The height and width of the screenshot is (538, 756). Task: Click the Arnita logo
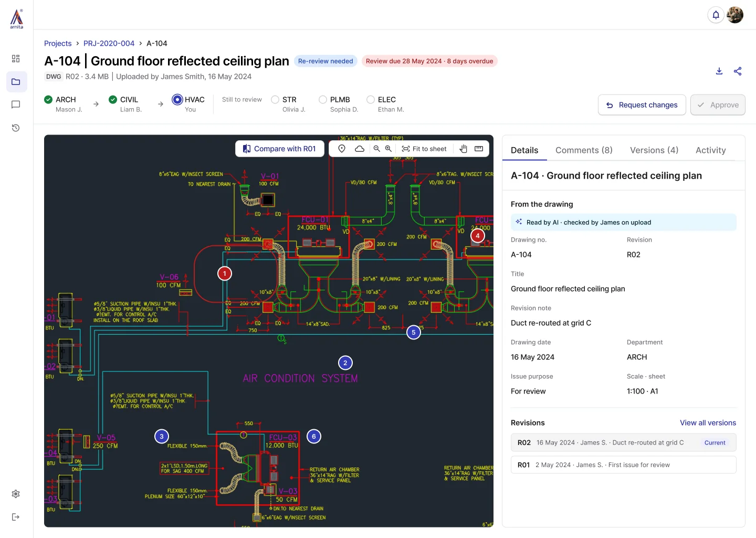click(x=17, y=19)
